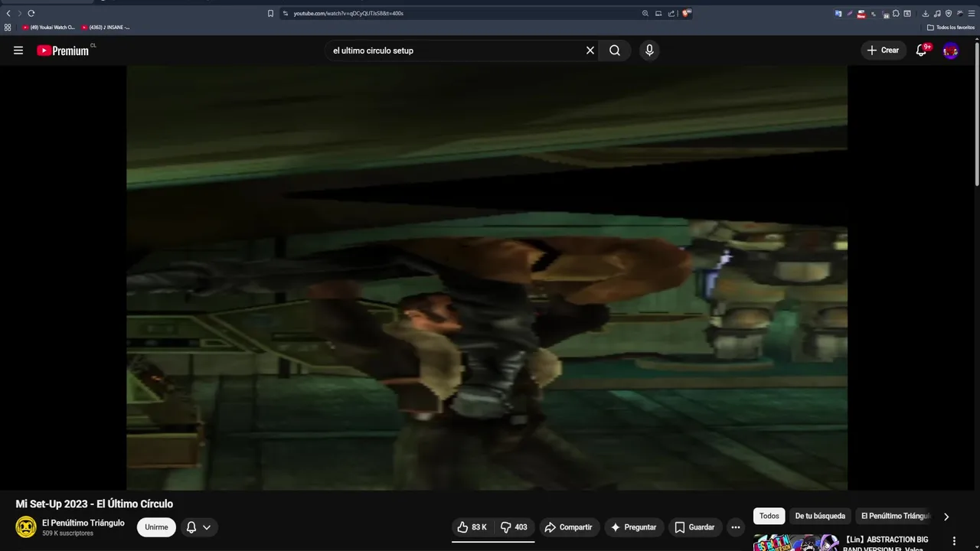The image size is (980, 551).
Task: Open the browser downloads icon
Action: point(925,14)
